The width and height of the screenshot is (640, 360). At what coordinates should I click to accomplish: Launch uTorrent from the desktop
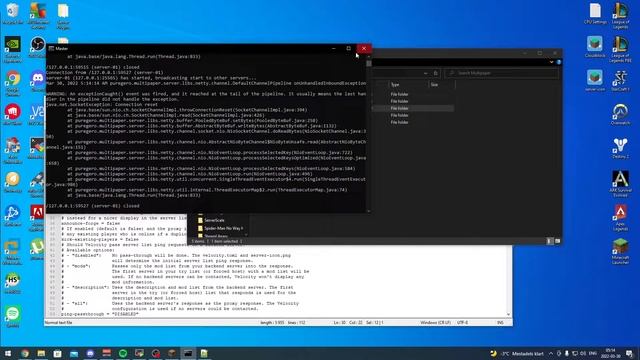[37, 249]
